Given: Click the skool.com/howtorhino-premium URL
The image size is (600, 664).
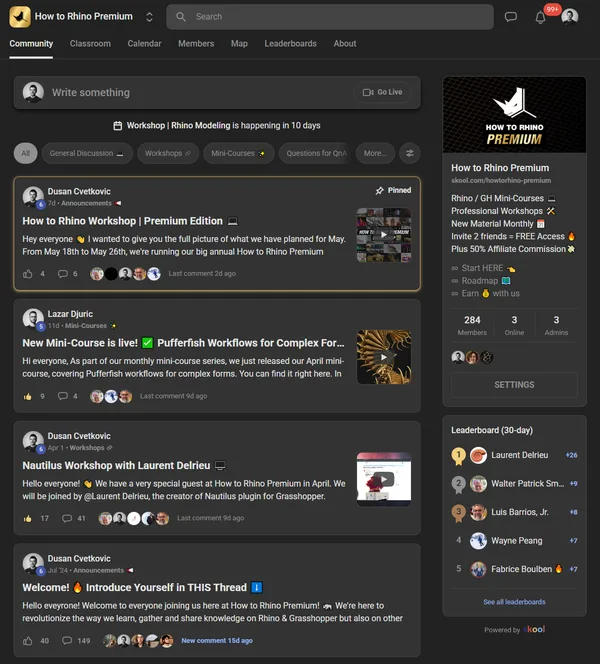Looking at the screenshot, I should 501,180.
